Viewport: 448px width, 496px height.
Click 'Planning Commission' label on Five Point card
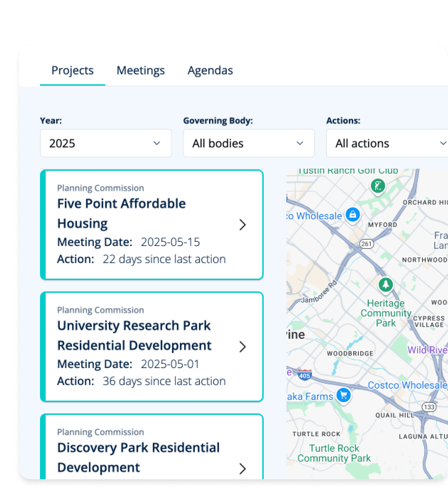coord(101,188)
